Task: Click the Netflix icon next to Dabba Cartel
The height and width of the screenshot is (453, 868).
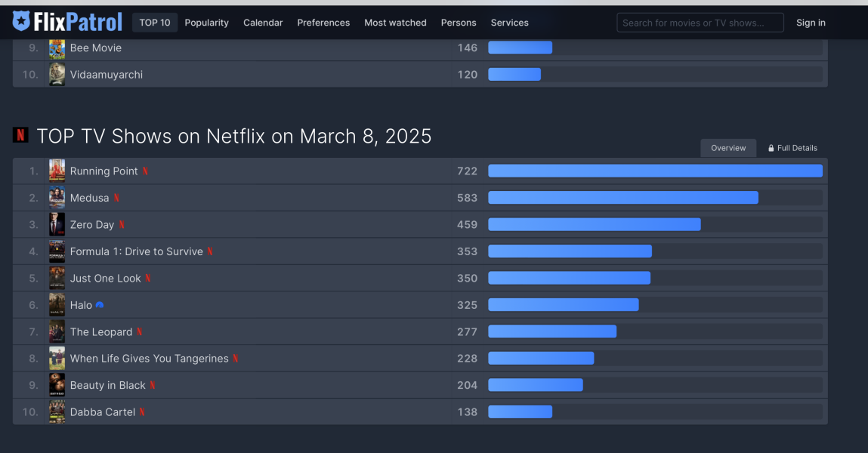Action: [142, 412]
